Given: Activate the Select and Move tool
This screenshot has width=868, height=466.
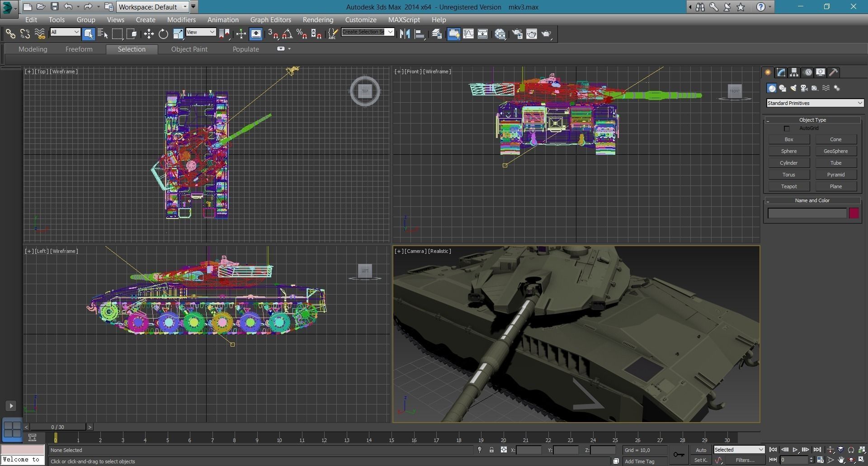Looking at the screenshot, I should click(x=149, y=34).
